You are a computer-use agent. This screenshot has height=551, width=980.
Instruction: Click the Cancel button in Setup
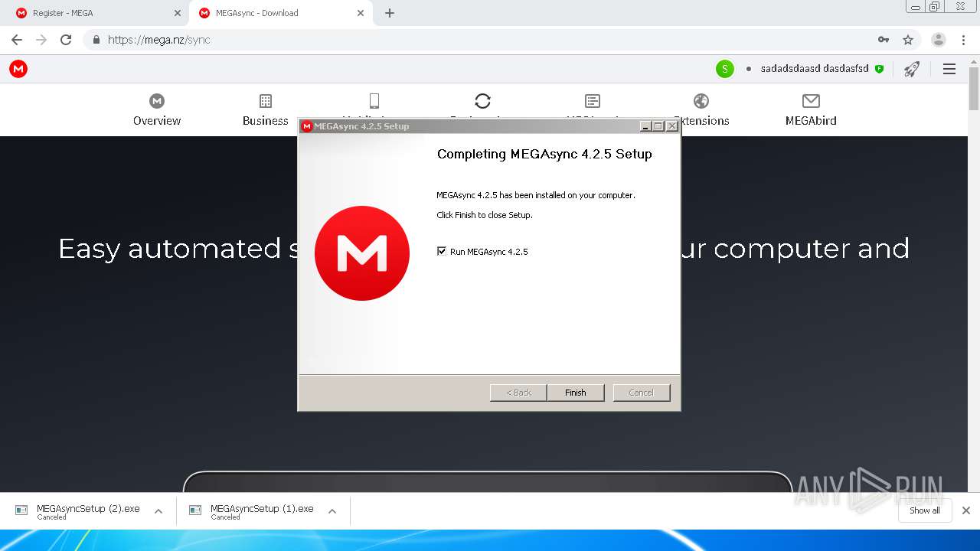click(642, 393)
